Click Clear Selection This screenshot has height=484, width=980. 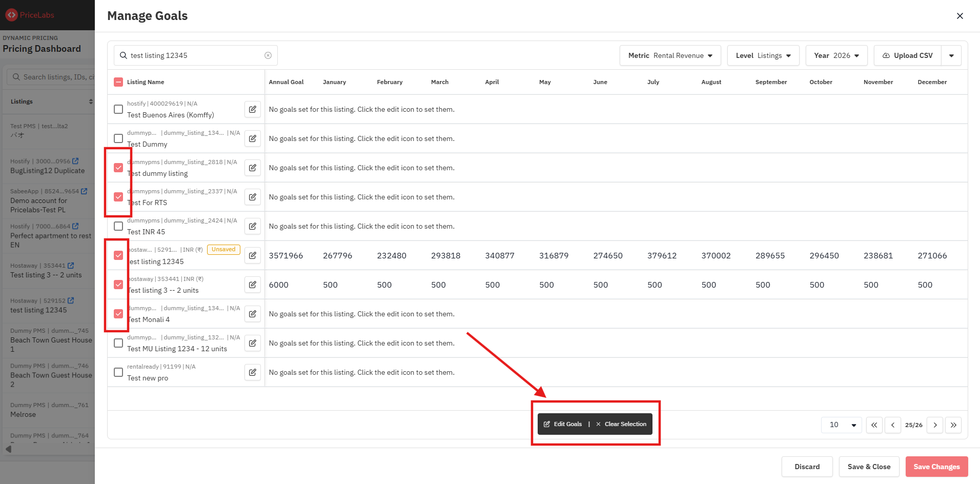[621, 424]
